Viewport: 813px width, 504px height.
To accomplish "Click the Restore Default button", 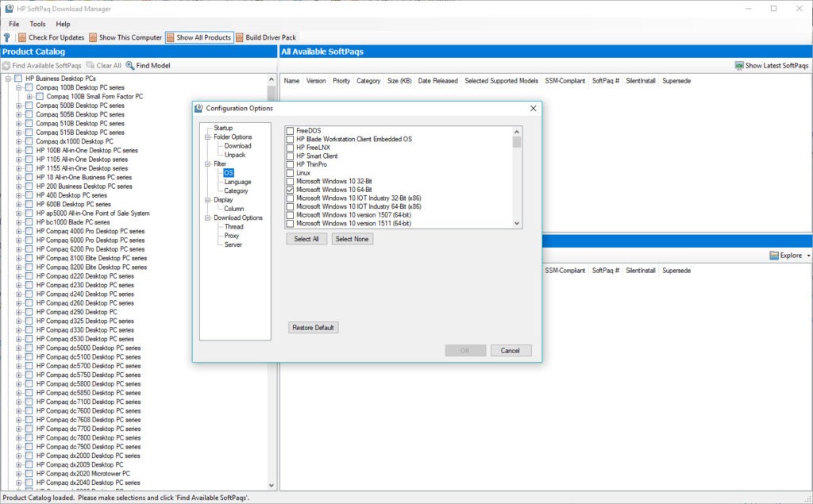I will [x=313, y=328].
